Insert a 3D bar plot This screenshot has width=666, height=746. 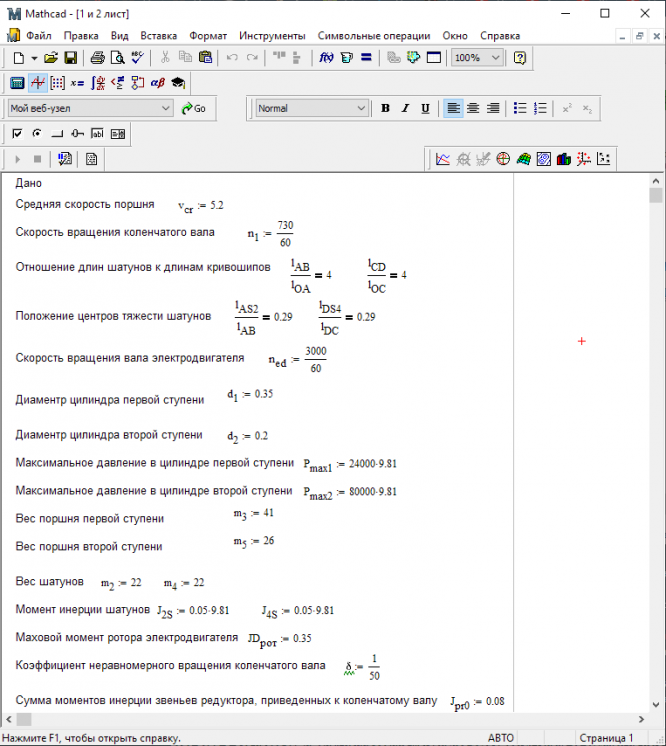(x=564, y=159)
